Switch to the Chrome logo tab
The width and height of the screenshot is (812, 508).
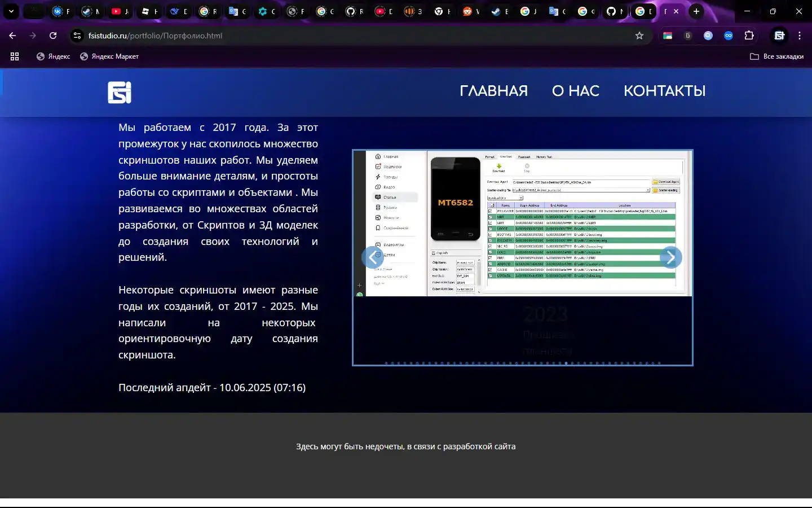pos(442,11)
